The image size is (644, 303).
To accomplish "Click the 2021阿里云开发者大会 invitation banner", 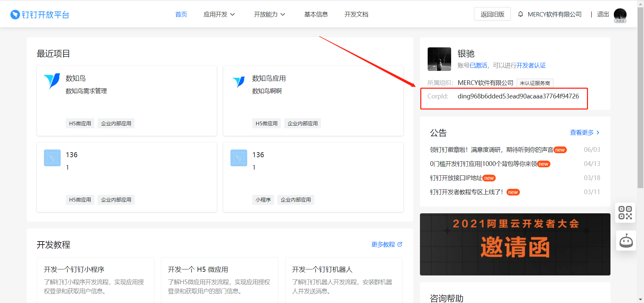I will pos(515,244).
